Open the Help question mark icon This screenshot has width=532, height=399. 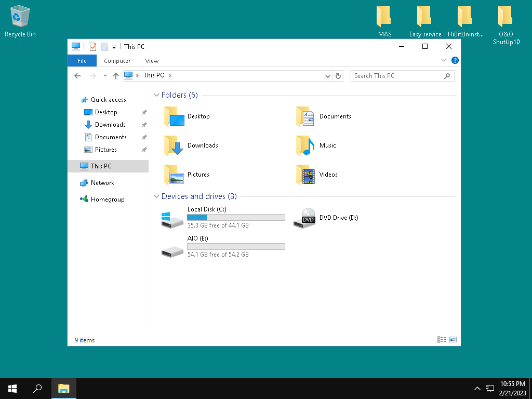click(x=455, y=60)
